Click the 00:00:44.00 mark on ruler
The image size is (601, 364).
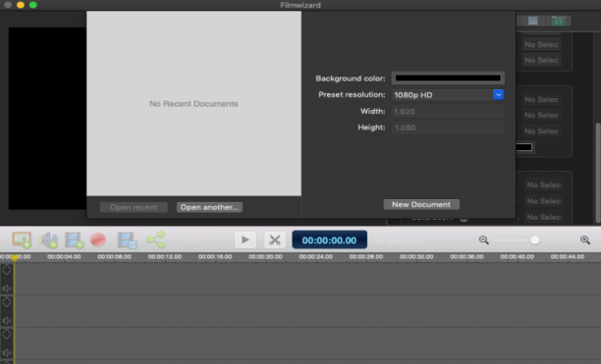point(568,256)
